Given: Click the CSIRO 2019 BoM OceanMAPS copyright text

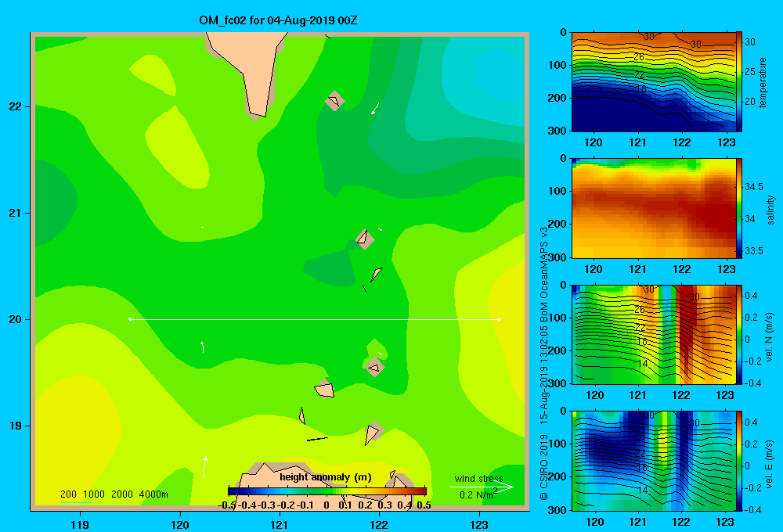Looking at the screenshot, I should pos(544,363).
